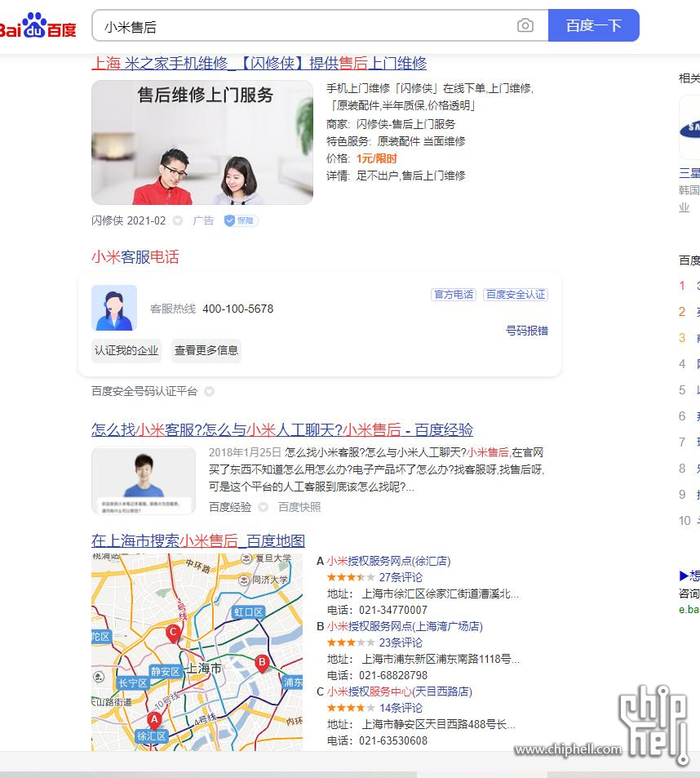Click the 闪修侠 2021-02 source text
Screen dimensions: 700x778
click(128, 220)
